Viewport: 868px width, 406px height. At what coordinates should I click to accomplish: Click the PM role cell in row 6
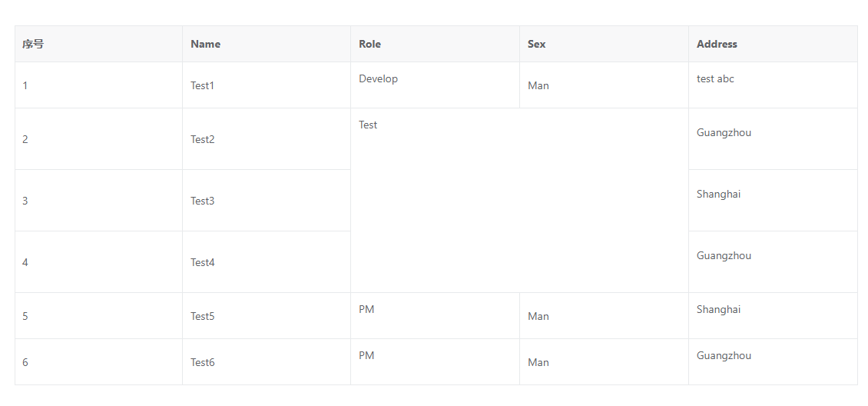click(366, 356)
